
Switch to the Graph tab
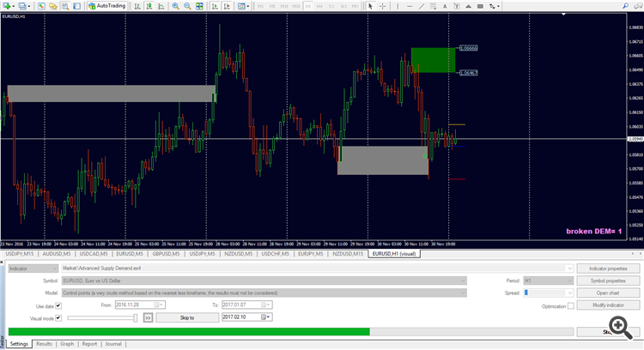pyautogui.click(x=67, y=344)
